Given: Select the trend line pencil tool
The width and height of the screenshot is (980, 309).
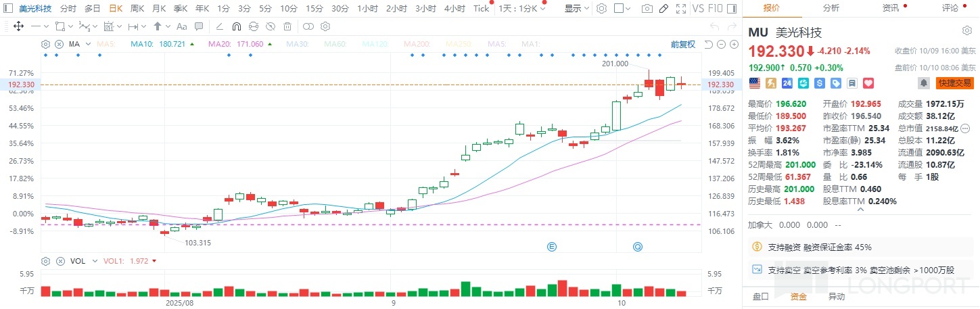Looking at the screenshot, I should coord(218,26).
